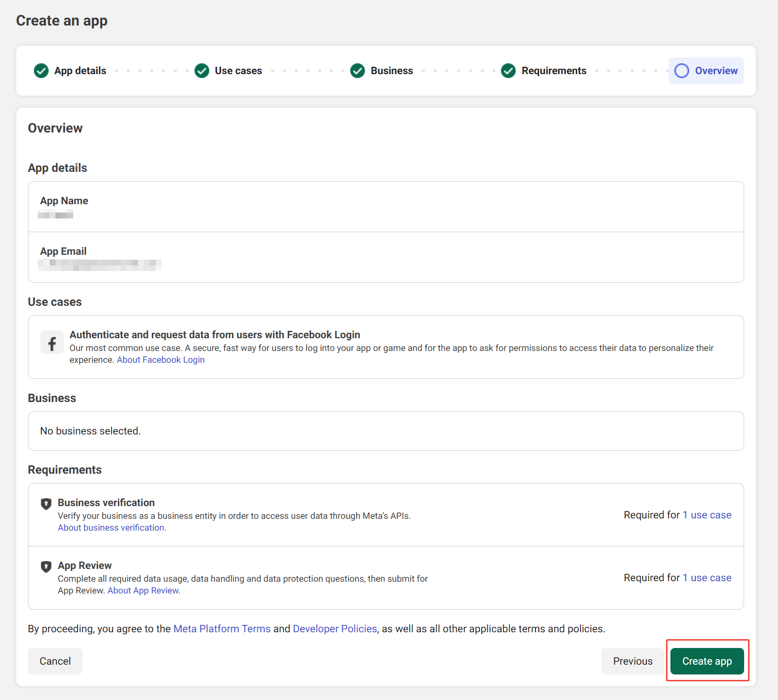Follow the About App Review link
Screen dimensions: 778x700
click(x=144, y=591)
